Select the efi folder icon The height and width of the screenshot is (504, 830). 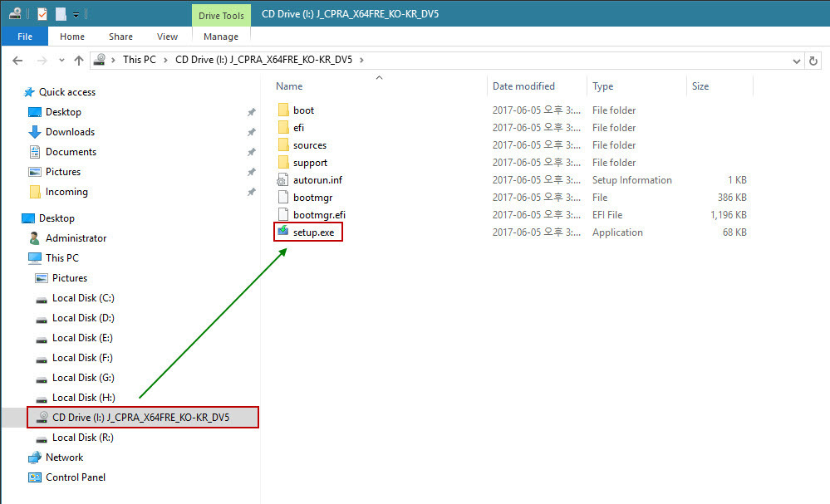pyautogui.click(x=283, y=128)
